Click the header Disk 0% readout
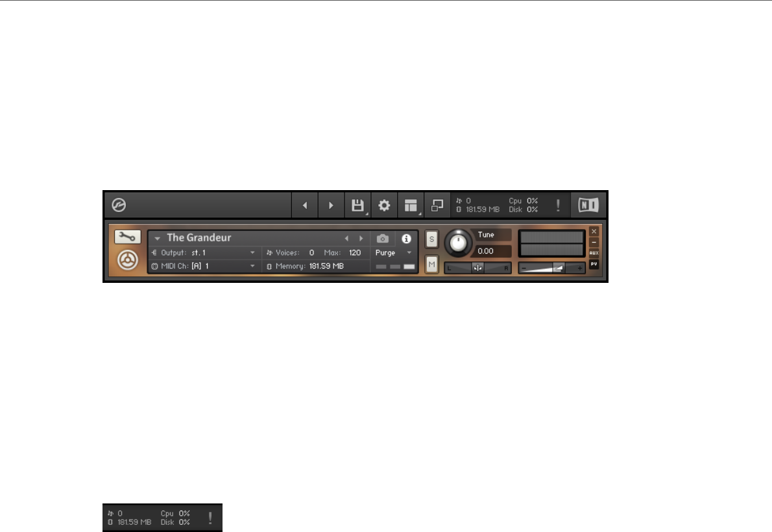 (x=524, y=210)
